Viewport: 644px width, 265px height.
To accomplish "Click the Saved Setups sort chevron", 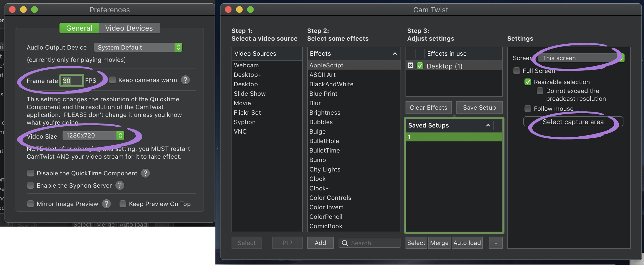I will (488, 126).
